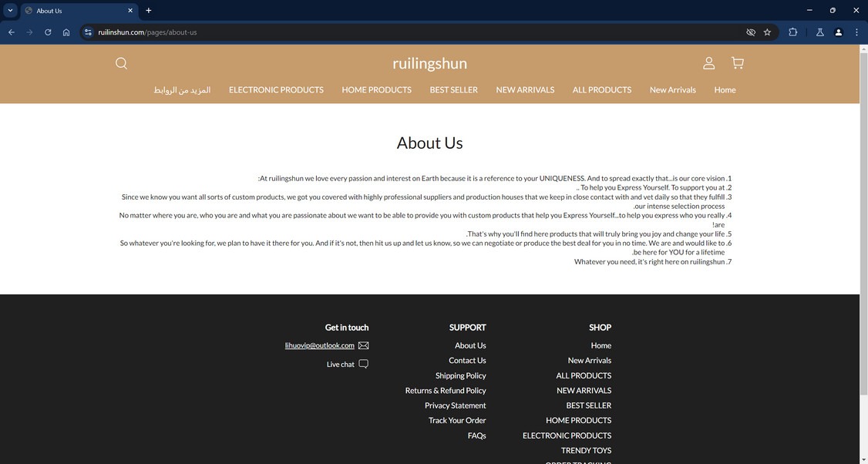Click the Get in touch footer heading
The image size is (868, 464).
[347, 328]
